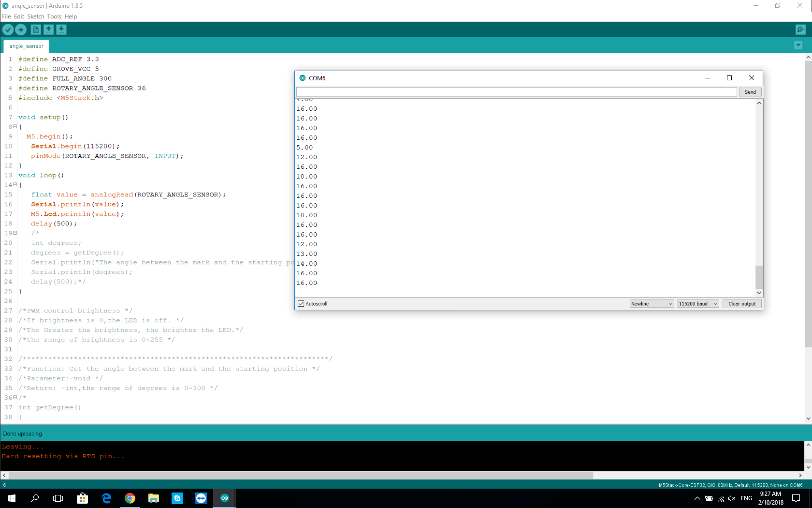Screen dimensions: 812x508
Task: Open the Newline line-ending dropdown
Action: (651, 304)
